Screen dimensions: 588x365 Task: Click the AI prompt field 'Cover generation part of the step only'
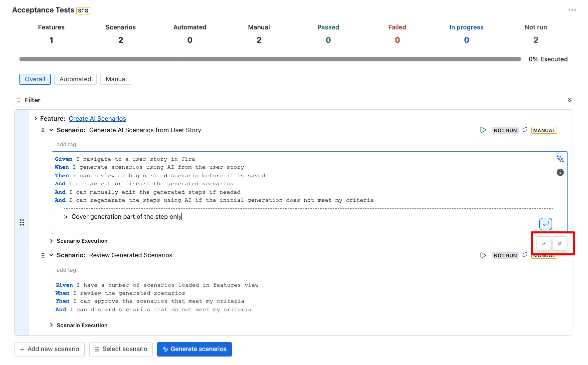pos(126,216)
